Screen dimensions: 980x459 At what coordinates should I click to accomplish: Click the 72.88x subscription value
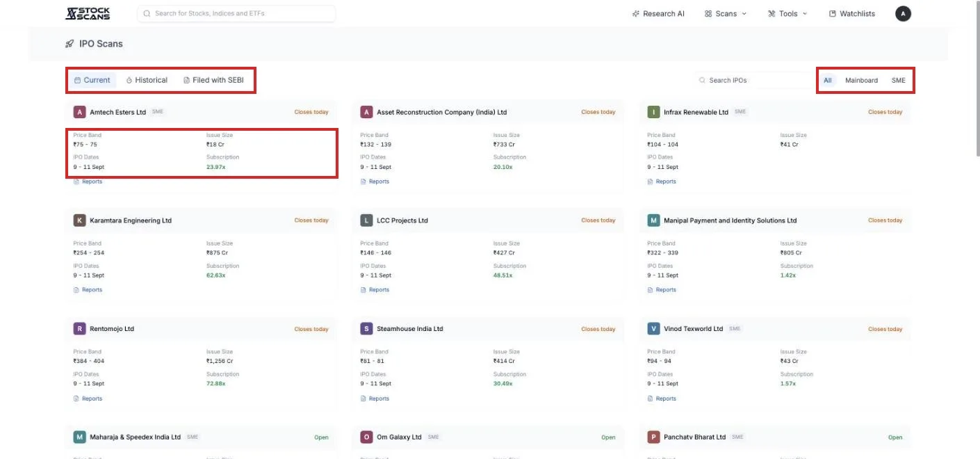click(x=215, y=384)
